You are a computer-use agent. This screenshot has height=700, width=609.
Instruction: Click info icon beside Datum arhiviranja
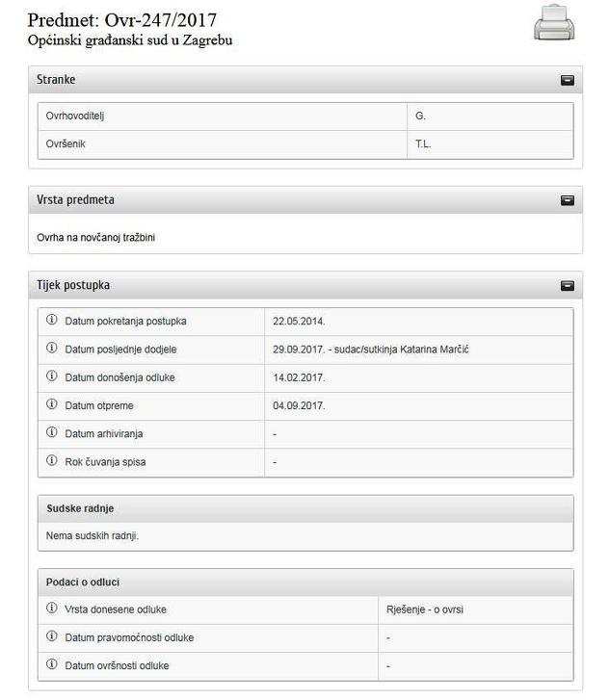coord(52,433)
